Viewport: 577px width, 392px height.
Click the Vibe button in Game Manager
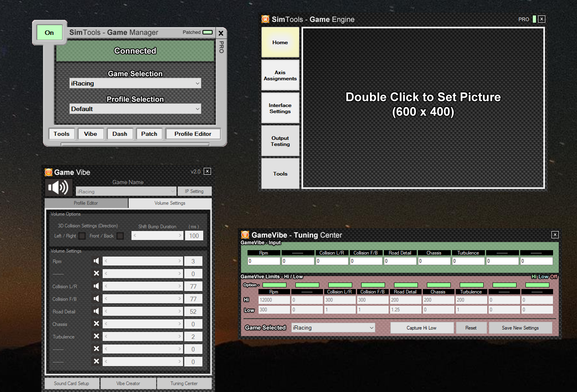90,134
